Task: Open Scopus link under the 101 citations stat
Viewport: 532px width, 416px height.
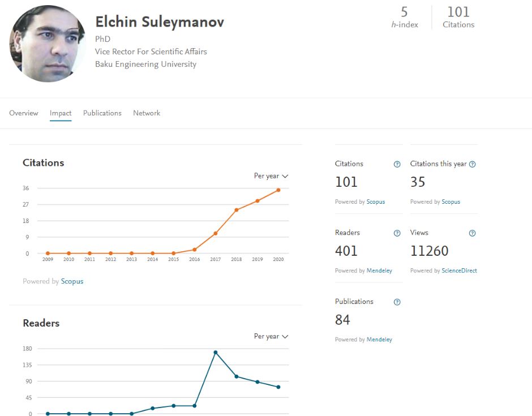Action: (x=376, y=201)
